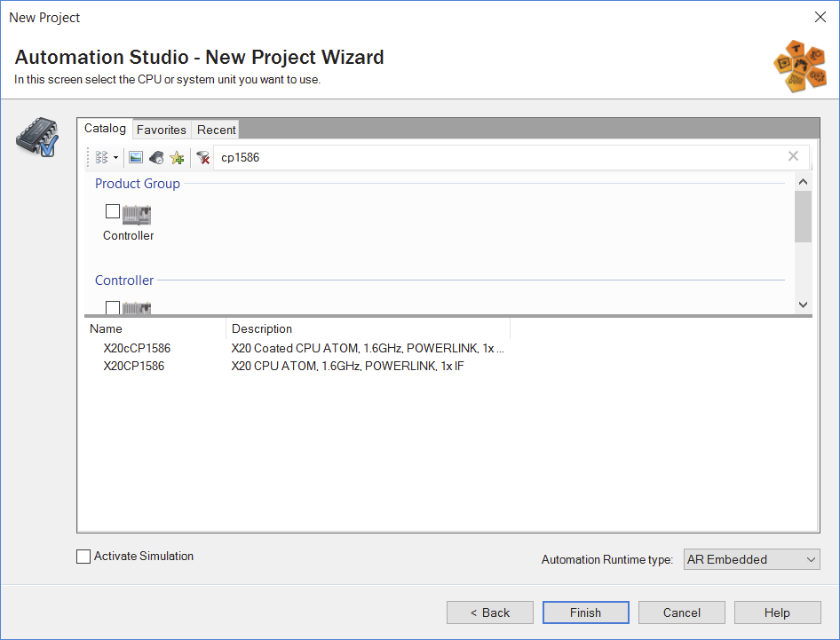Click the X20 CPU ATOM 1x IF description
Screen dimensions: 840x640
click(x=348, y=366)
